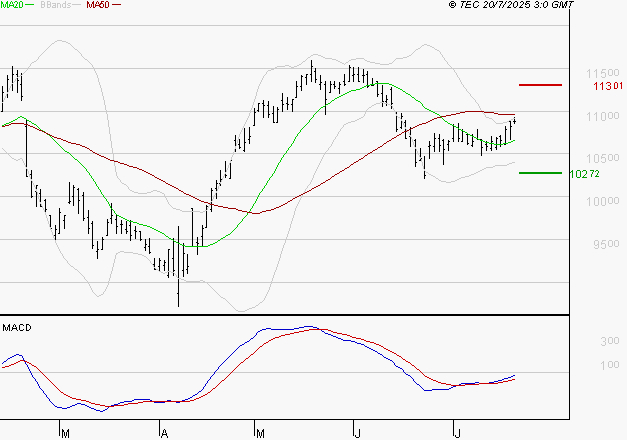Click the first M month marker on time axis
This screenshot has width=627, height=440.
point(66,433)
